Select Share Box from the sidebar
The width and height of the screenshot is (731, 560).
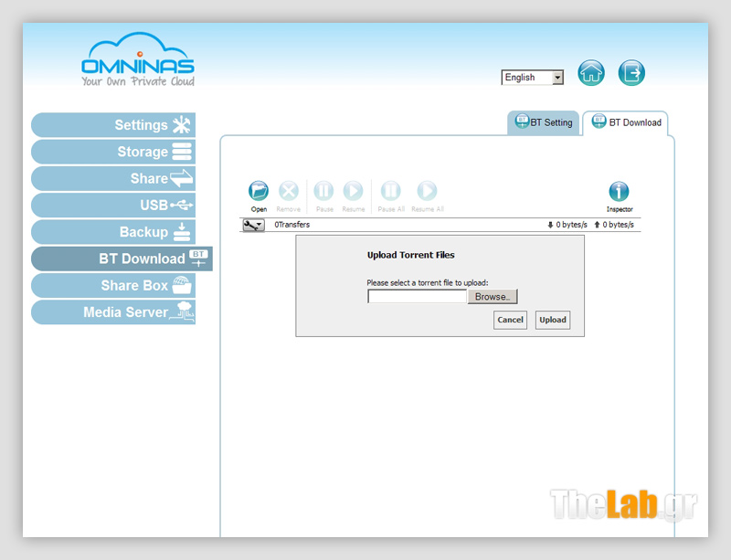(114, 286)
